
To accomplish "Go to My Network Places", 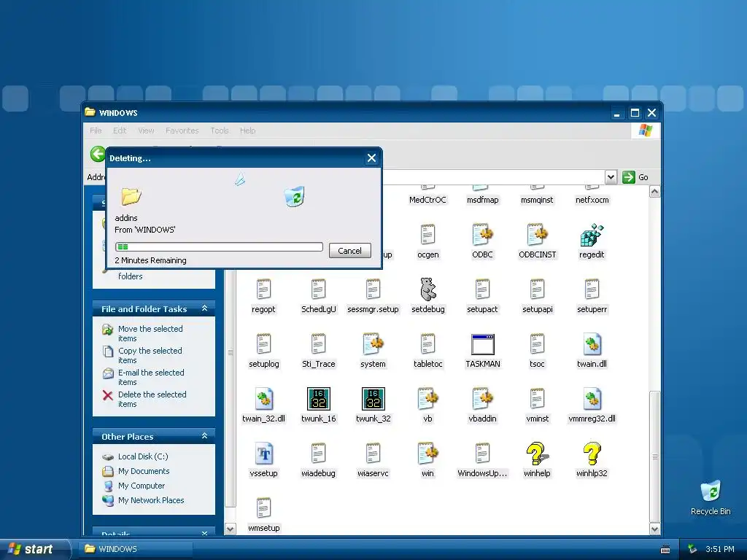I will click(150, 500).
